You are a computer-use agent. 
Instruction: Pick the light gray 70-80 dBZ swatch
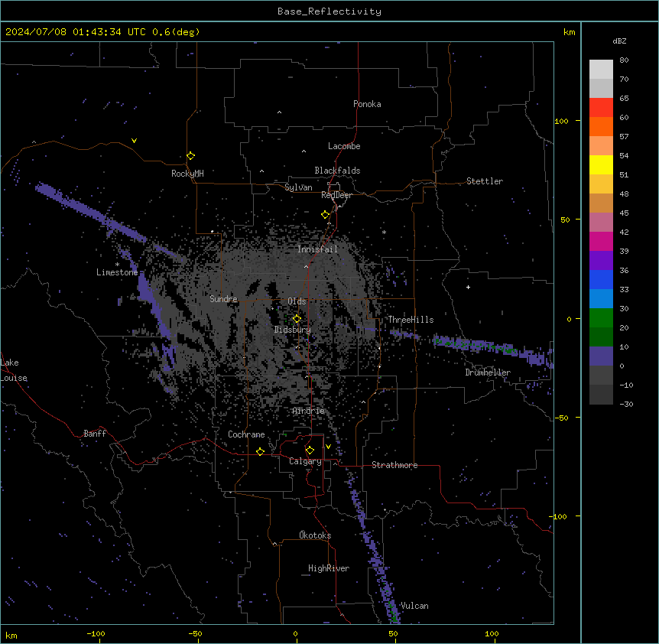point(601,70)
